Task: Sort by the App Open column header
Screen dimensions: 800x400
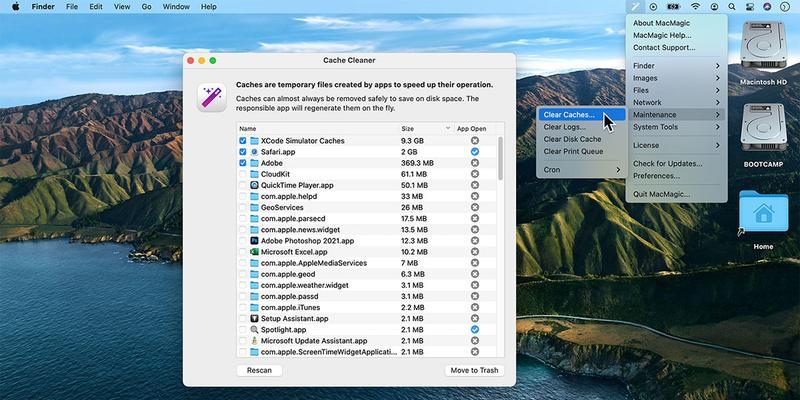Action: (474, 129)
